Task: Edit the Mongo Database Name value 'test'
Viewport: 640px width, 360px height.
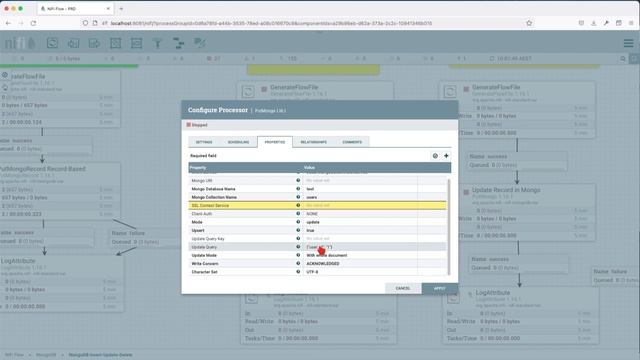Action: tap(360, 189)
